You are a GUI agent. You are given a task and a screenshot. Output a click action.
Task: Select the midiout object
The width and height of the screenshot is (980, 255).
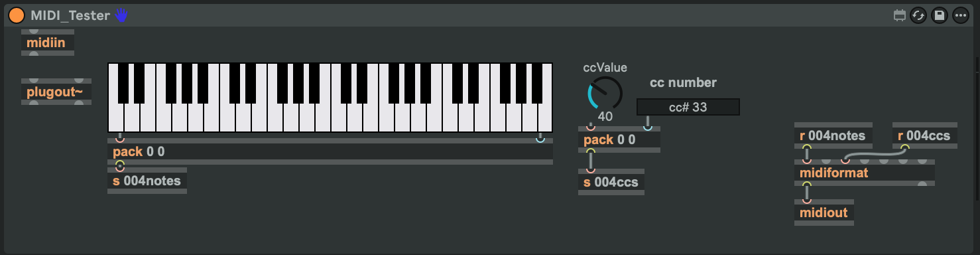[824, 212]
